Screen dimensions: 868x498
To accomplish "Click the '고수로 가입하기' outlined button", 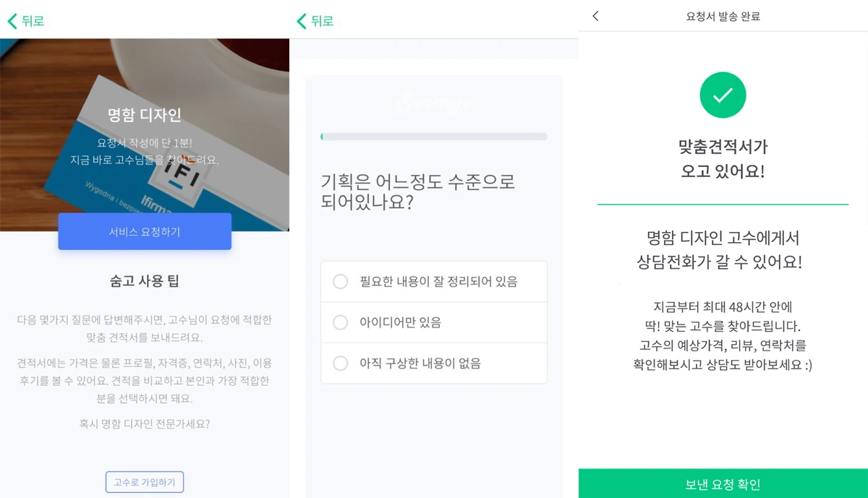I will click(145, 482).
